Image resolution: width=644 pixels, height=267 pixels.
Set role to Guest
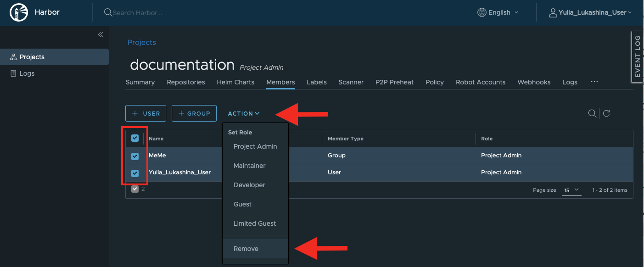tap(255, 204)
